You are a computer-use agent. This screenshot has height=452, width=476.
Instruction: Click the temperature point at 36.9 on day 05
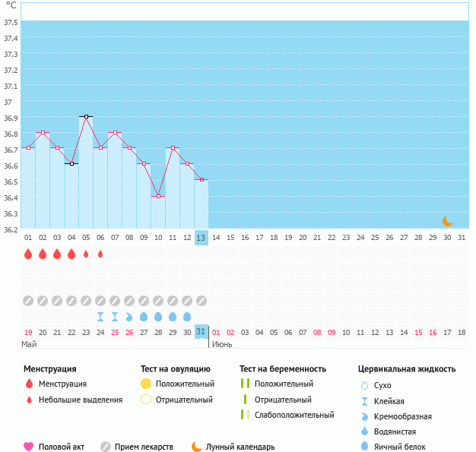pyautogui.click(x=86, y=116)
